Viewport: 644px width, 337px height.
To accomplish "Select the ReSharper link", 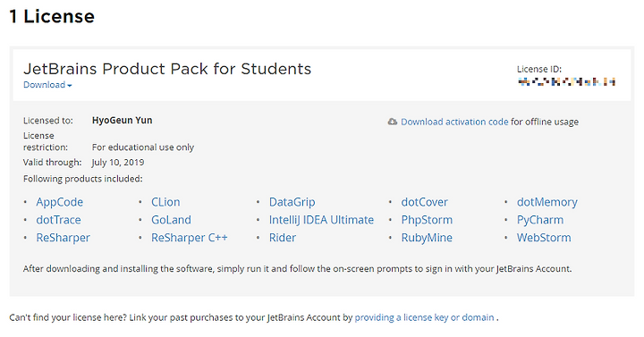I will coord(63,237).
